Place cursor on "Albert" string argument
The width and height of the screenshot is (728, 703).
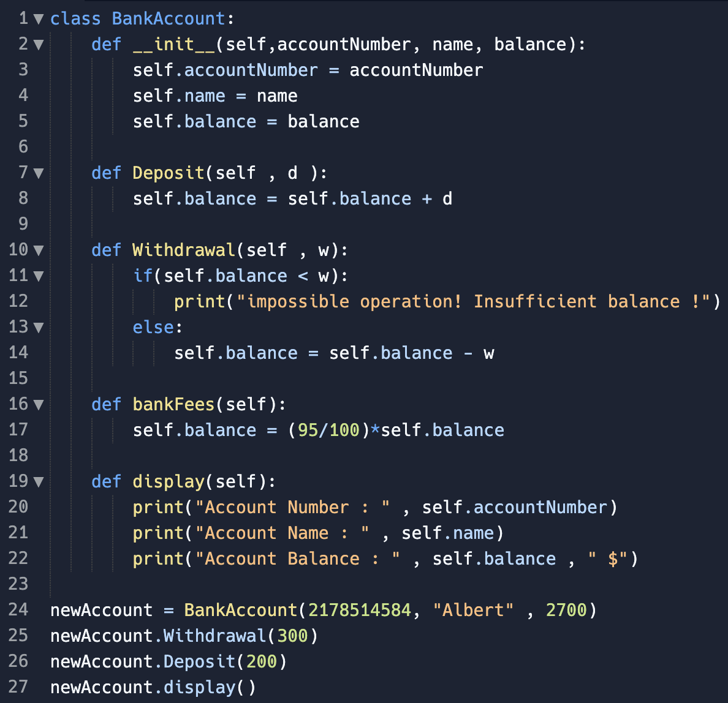pos(473,610)
